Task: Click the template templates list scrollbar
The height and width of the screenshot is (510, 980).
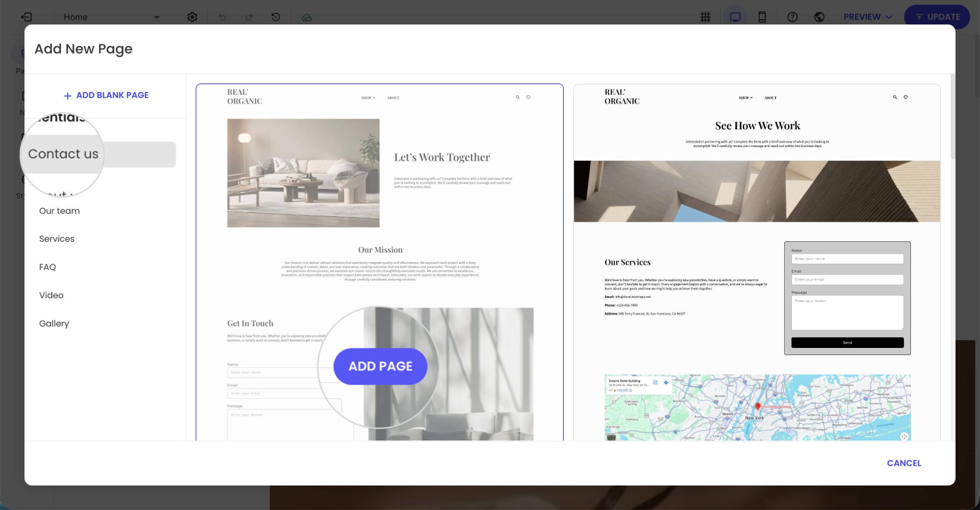Action: click(x=953, y=117)
